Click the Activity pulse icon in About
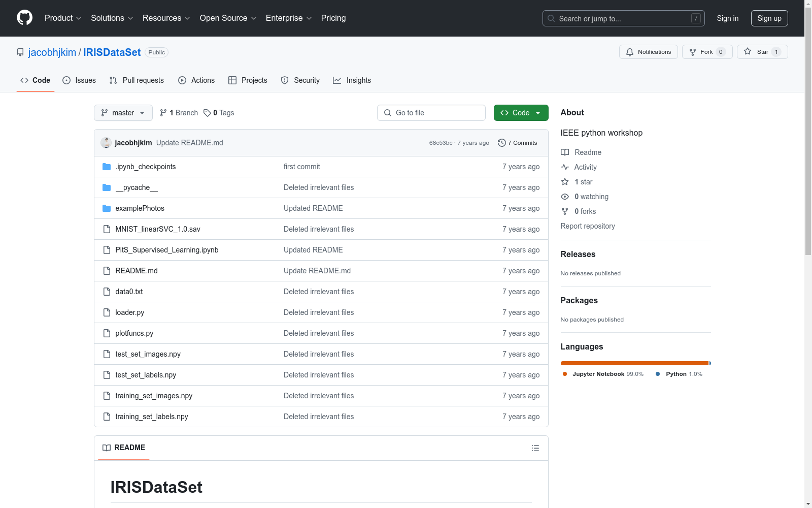 [565, 167]
